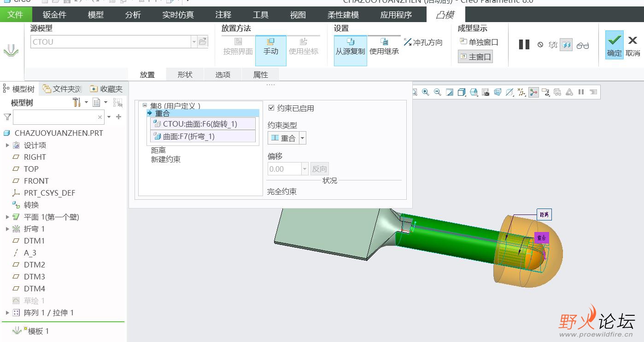Open the saved orientations icon
644x342 pixels.
(x=474, y=92)
